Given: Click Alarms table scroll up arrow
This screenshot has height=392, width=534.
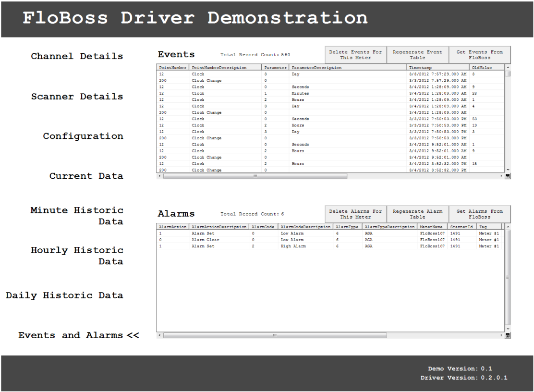Looking at the screenshot, I should click(x=508, y=227).
